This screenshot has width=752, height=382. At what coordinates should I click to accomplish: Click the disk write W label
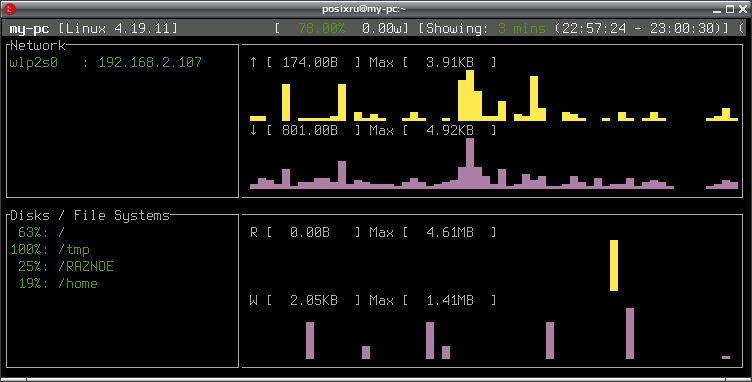pos(254,301)
